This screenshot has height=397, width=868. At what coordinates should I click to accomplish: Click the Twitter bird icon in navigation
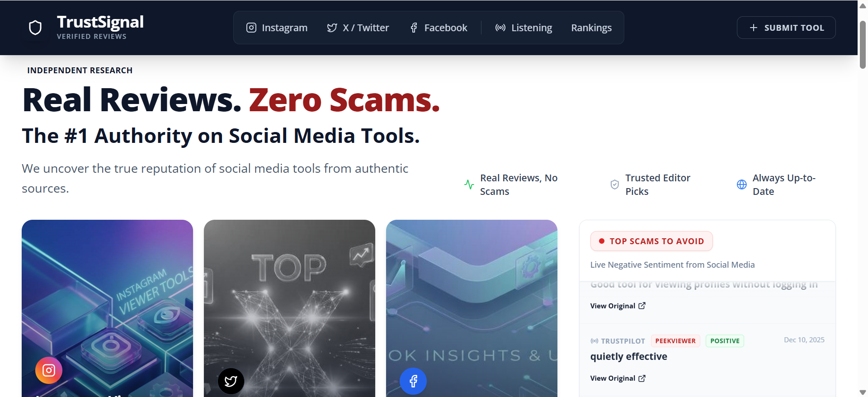pos(331,28)
